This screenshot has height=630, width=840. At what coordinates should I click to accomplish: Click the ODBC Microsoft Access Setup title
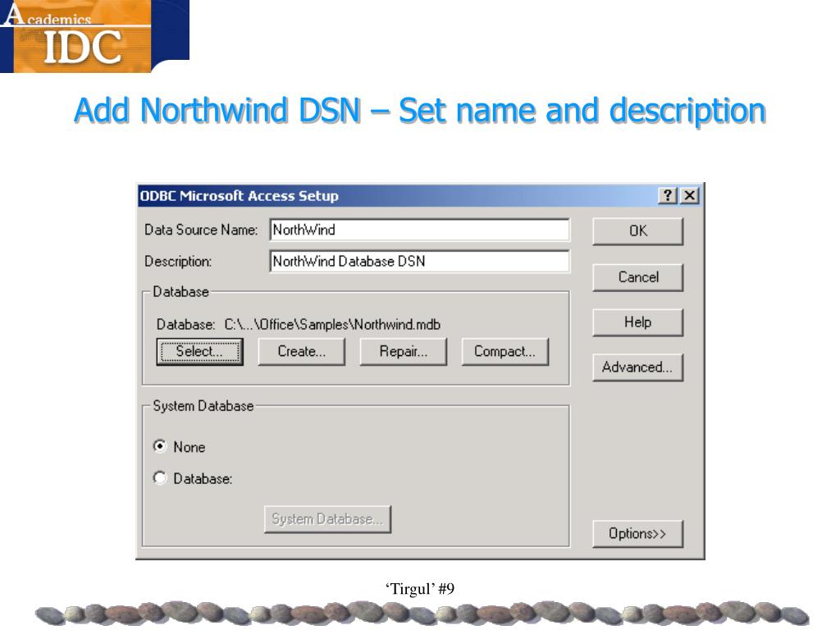pyautogui.click(x=239, y=196)
